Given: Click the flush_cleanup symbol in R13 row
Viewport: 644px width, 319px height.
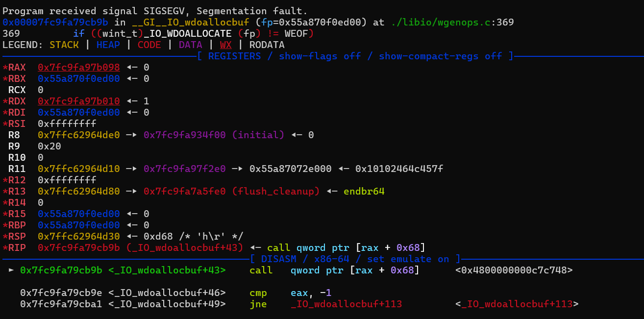Looking at the screenshot, I should click(x=278, y=191).
